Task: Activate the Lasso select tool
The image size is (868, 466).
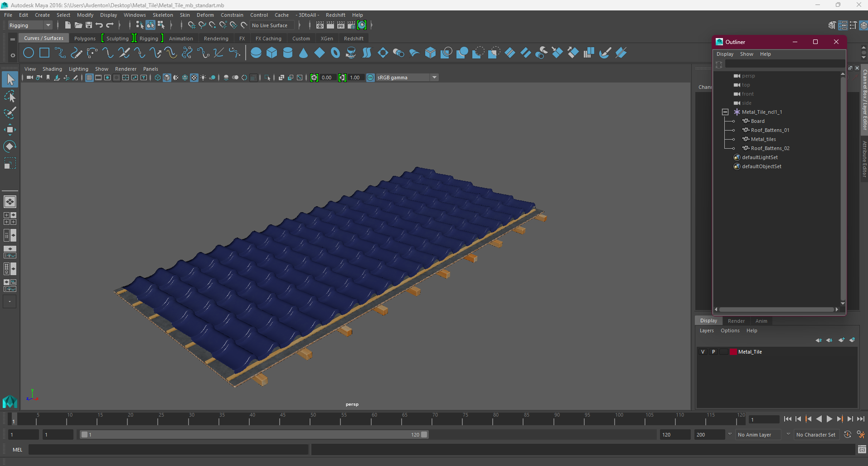Action: [10, 96]
